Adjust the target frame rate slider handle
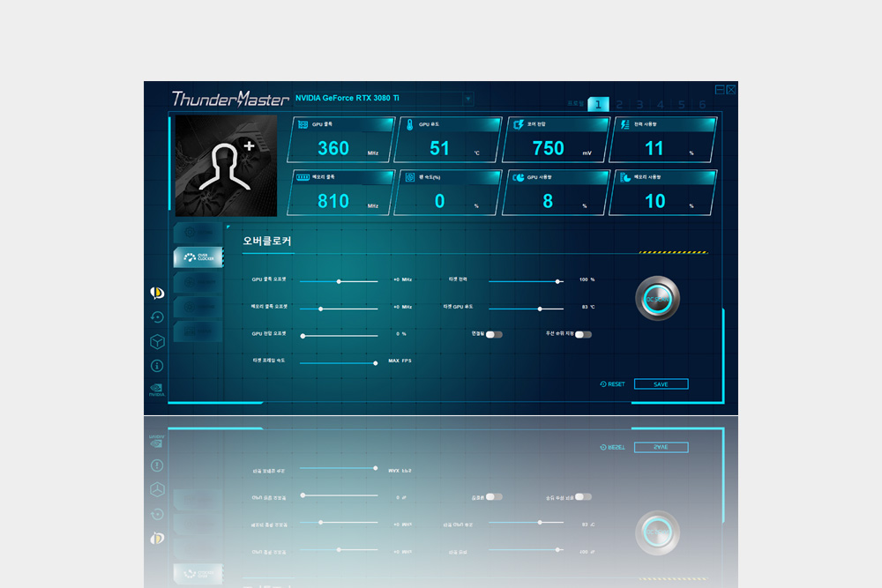 [x=375, y=363]
